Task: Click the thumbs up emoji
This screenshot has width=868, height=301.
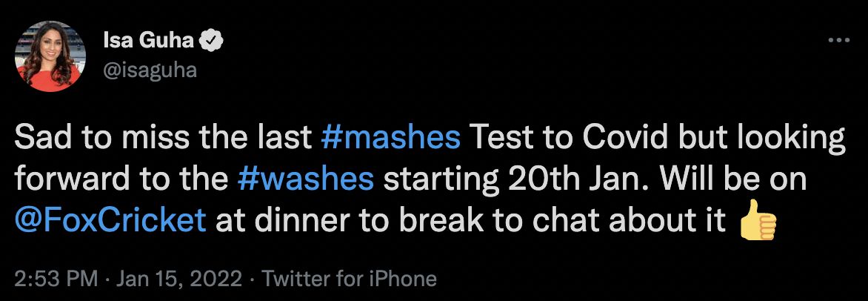Action: coord(758,221)
